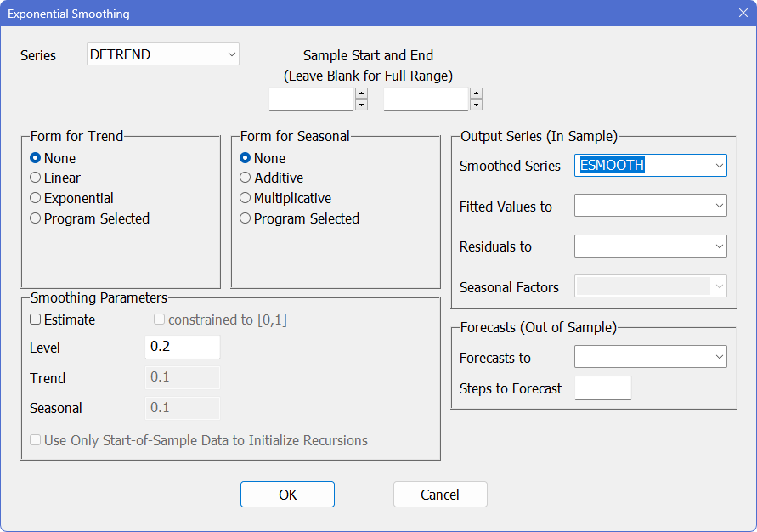The width and height of the screenshot is (757, 532).
Task: Pick Program Selected under Form for Trend
Action: tap(36, 218)
